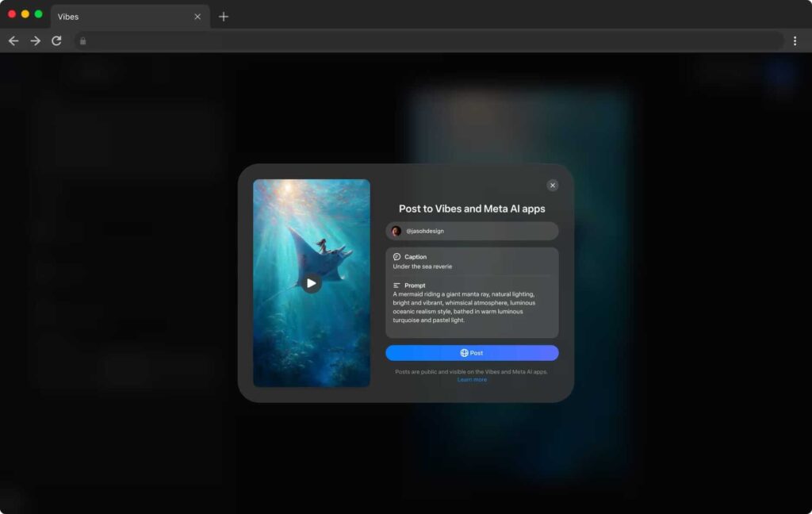
Task: Click the padlock icon in the address bar
Action: point(83,40)
